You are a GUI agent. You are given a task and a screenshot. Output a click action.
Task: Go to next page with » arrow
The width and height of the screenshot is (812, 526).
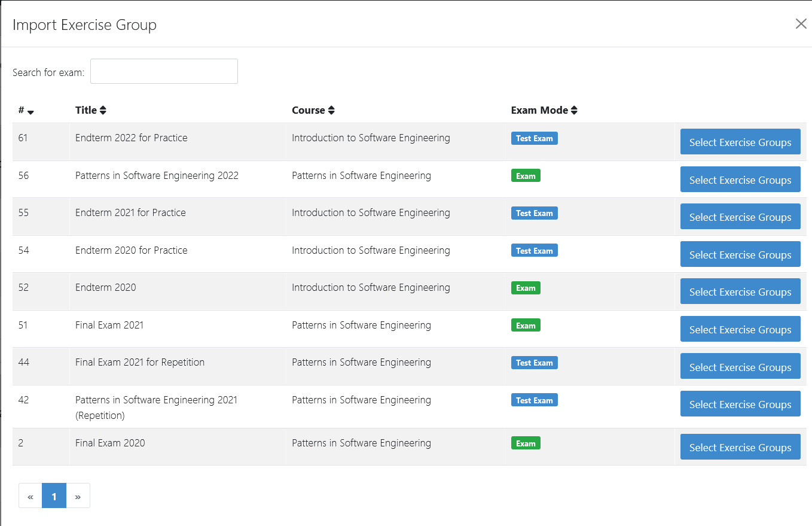78,496
